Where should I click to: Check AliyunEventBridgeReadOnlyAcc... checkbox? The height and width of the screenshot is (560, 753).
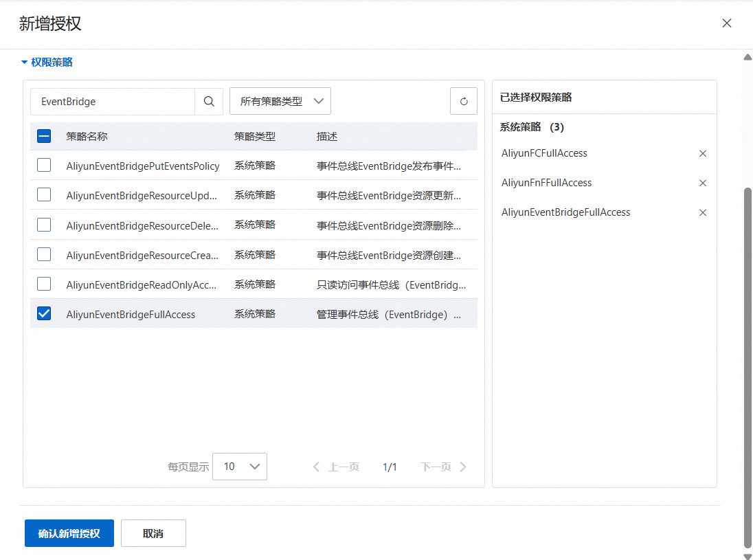[44, 284]
